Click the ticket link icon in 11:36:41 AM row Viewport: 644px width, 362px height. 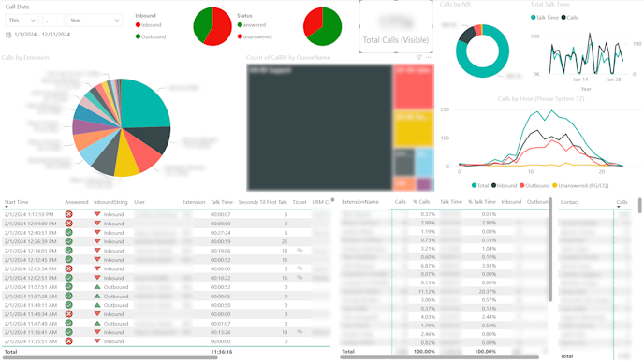300,332
